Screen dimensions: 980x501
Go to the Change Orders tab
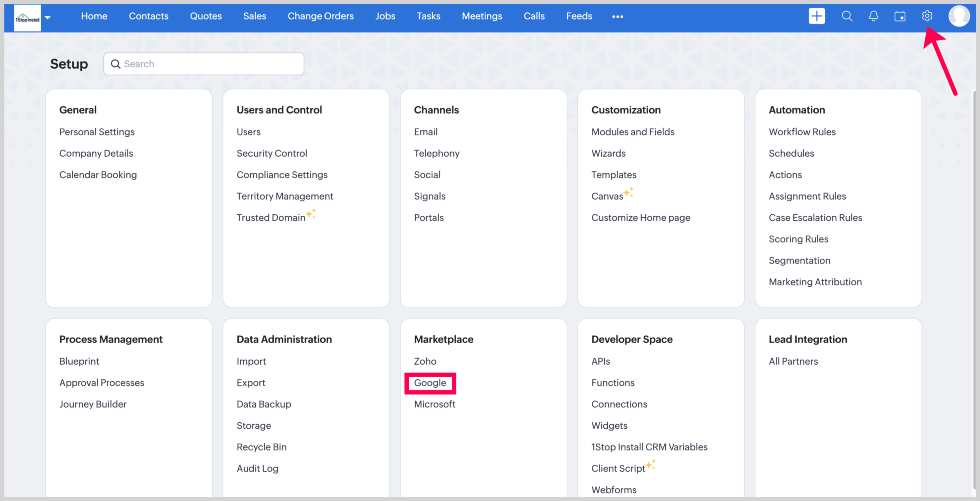[x=320, y=16]
